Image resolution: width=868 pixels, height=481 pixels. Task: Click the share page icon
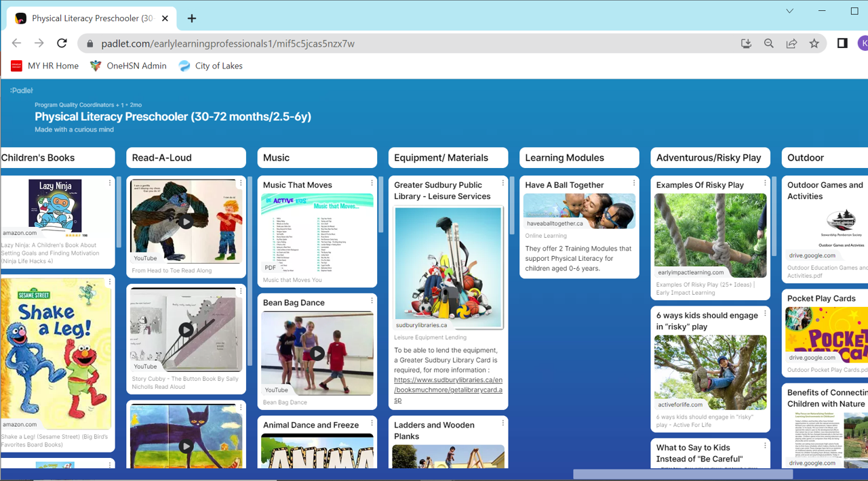791,43
